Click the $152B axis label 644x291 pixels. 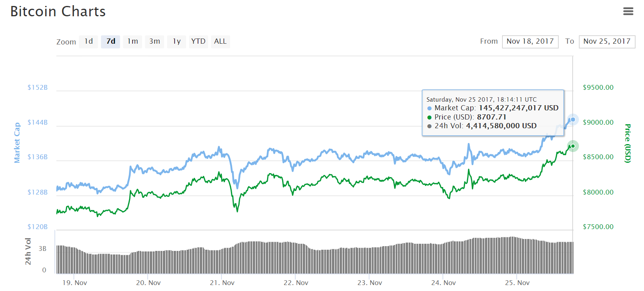pyautogui.click(x=37, y=87)
